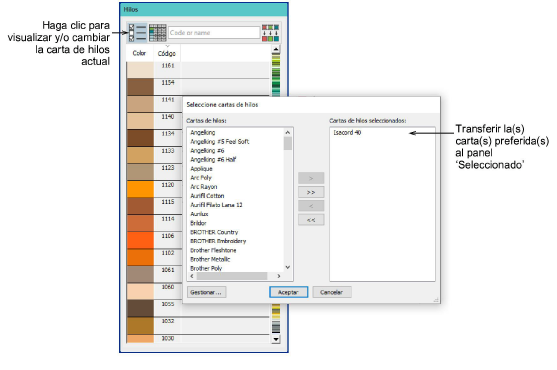Pick the orange swatch for thread 1120
This screenshot has height=370, width=557.
coord(140,189)
